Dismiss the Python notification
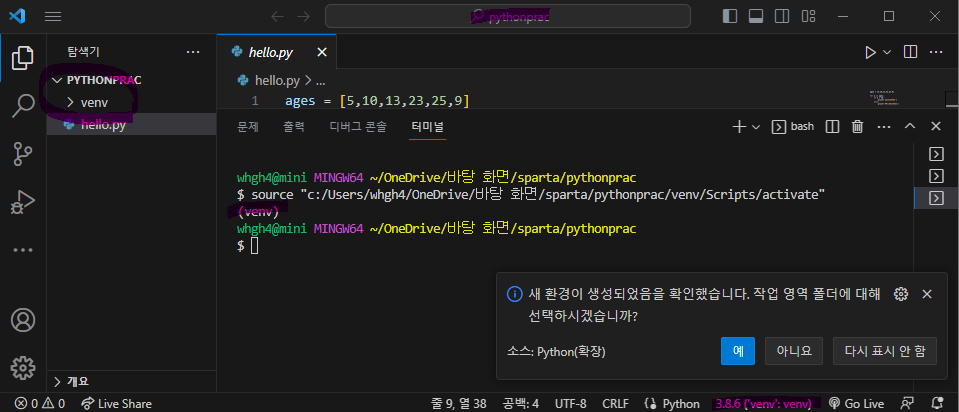 click(927, 294)
